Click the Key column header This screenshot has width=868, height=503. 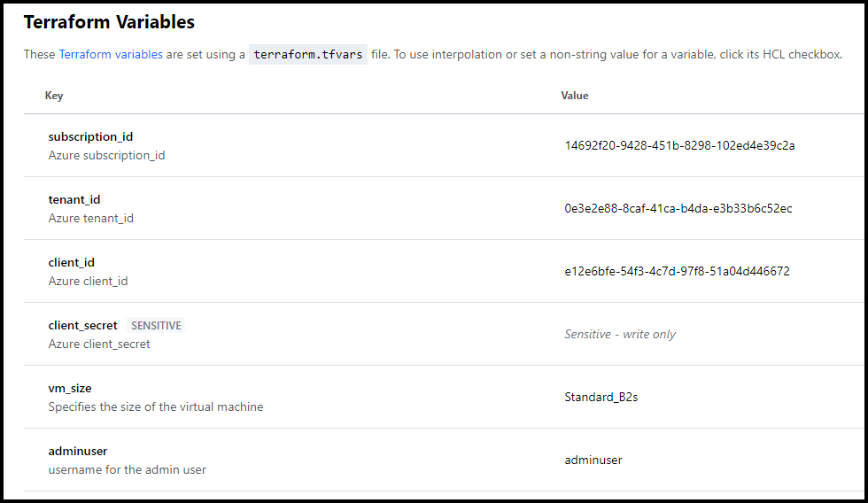pos(54,96)
